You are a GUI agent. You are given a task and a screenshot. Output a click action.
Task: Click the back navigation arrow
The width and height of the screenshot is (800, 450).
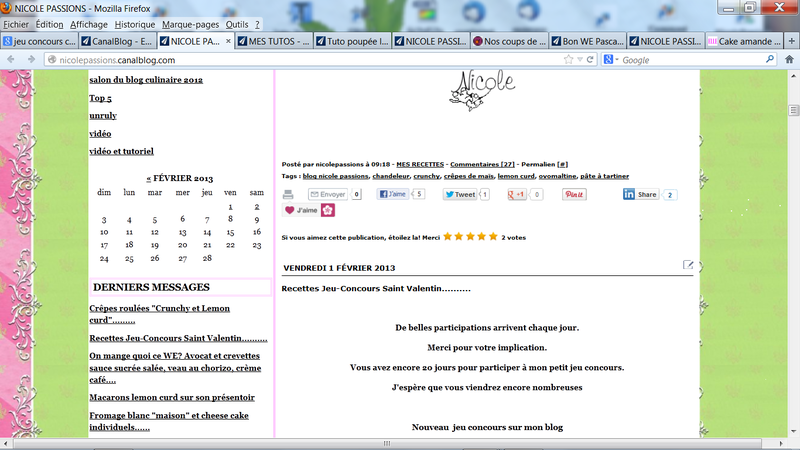tap(11, 60)
